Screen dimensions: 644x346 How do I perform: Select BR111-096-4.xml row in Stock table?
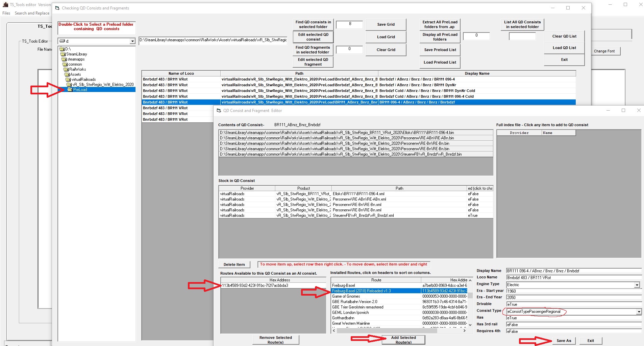coord(356,194)
